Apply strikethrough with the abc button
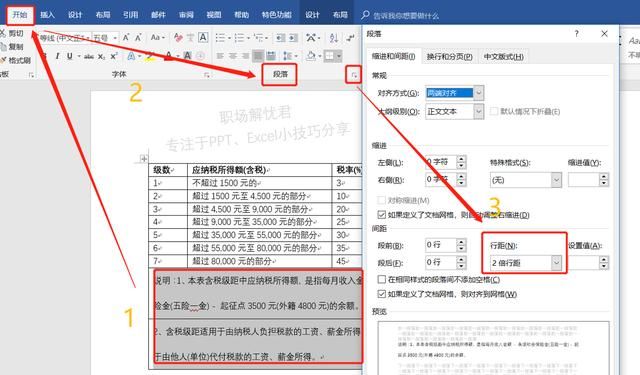 tap(89, 56)
